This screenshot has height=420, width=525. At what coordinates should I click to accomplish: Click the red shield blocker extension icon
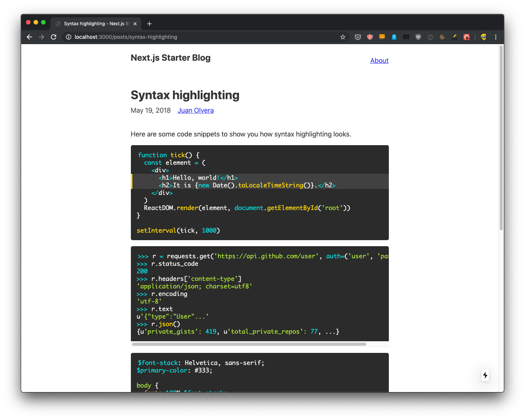click(x=370, y=37)
